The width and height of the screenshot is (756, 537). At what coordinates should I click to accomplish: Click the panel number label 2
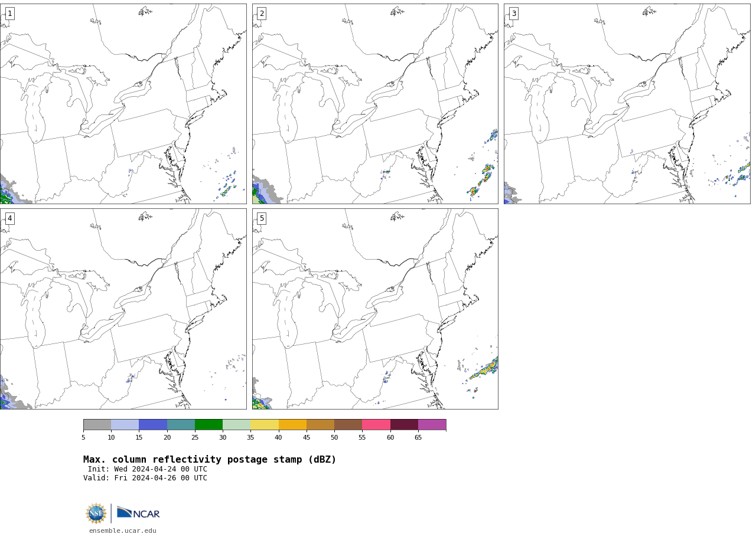[x=262, y=14]
